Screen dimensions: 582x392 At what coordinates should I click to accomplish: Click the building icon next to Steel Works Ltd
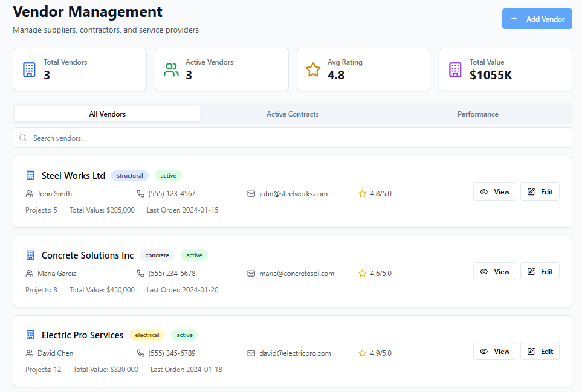click(30, 175)
